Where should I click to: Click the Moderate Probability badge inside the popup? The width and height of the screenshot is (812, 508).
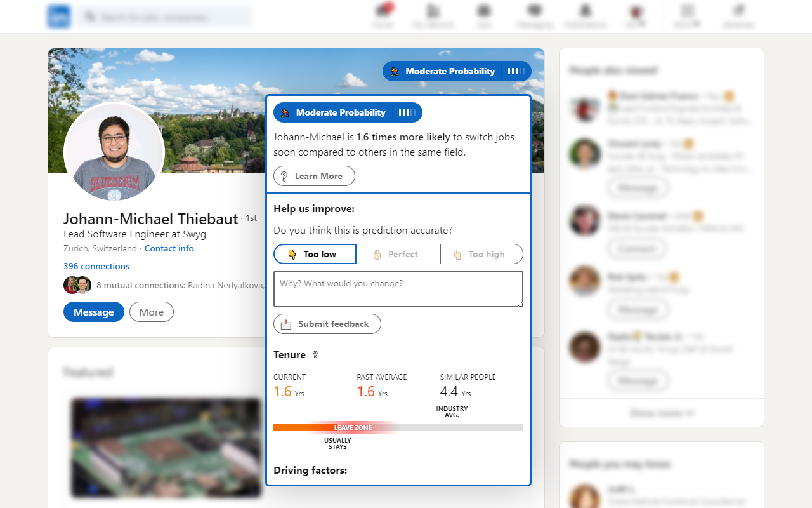[348, 112]
